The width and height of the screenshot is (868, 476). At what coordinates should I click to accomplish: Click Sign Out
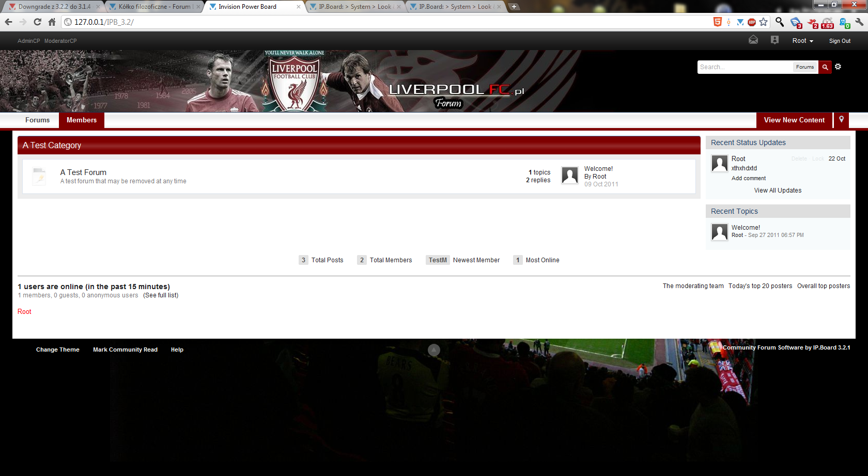[x=840, y=41]
